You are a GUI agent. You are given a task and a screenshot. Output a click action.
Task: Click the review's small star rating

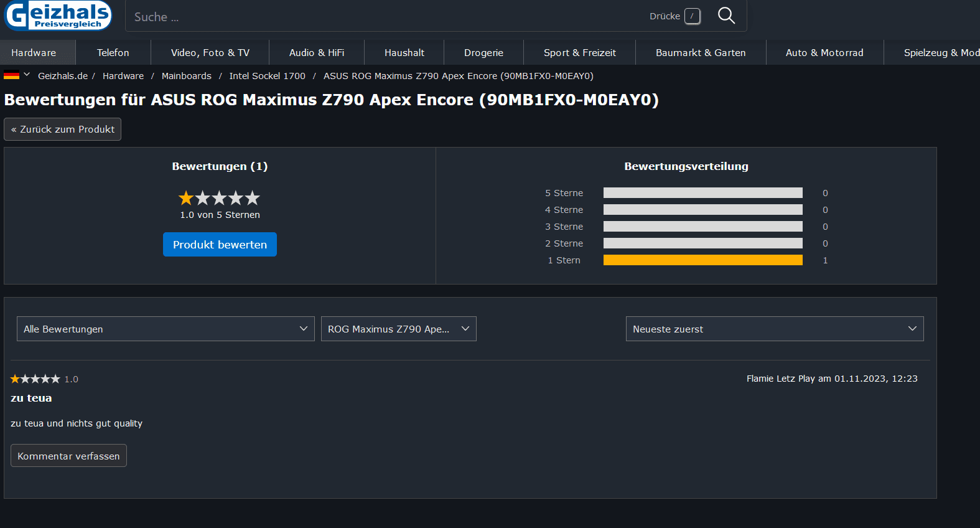pyautogui.click(x=35, y=379)
